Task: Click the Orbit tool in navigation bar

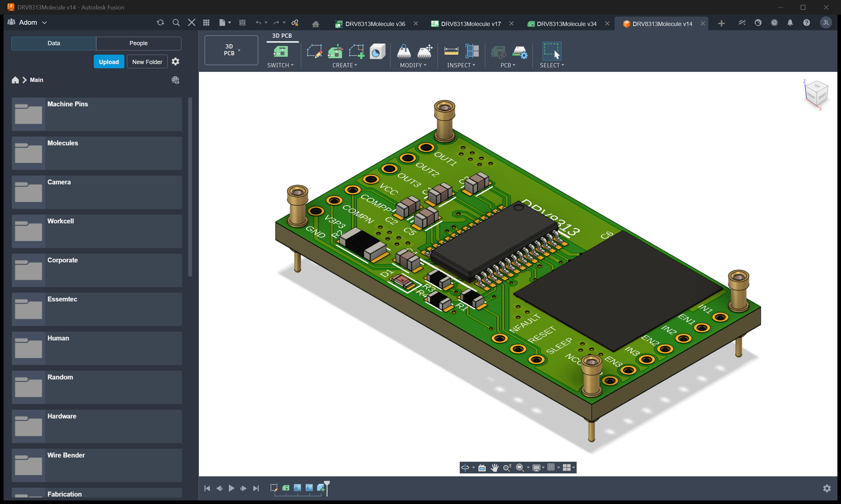Action: click(465, 468)
